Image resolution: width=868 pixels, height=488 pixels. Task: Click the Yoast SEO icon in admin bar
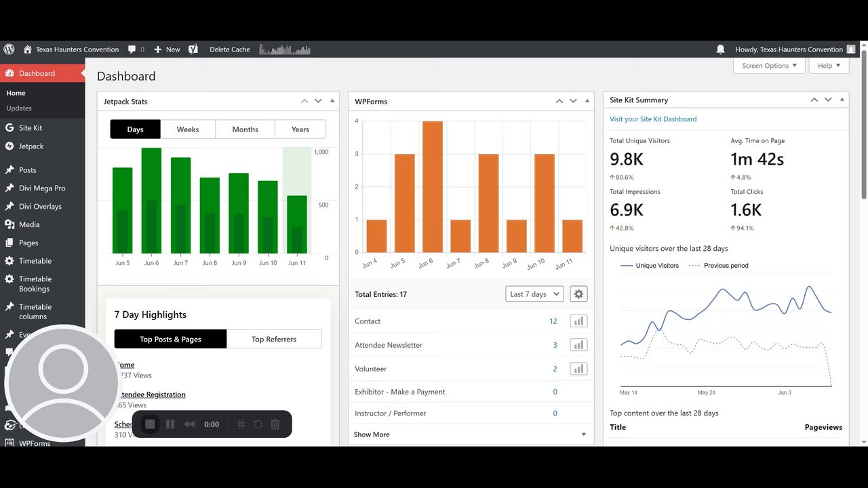coord(193,49)
